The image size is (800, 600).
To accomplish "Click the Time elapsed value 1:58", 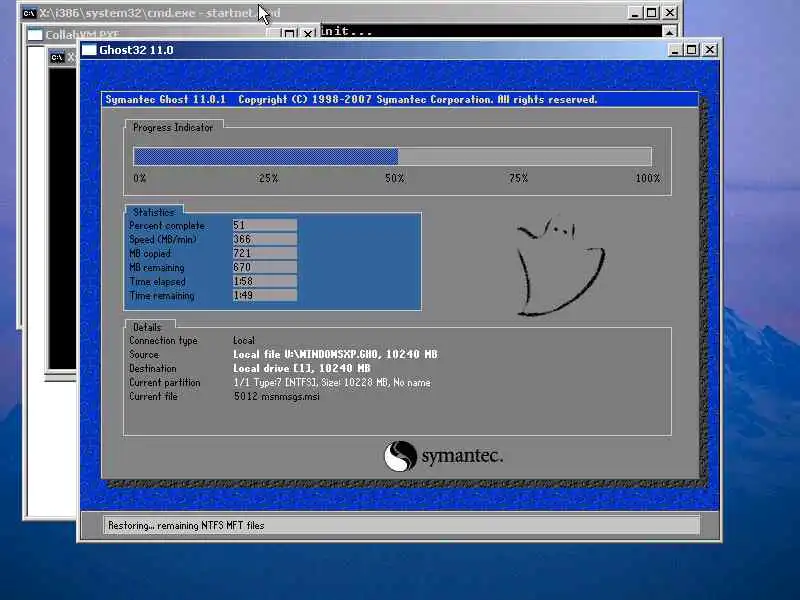I will coord(265,281).
